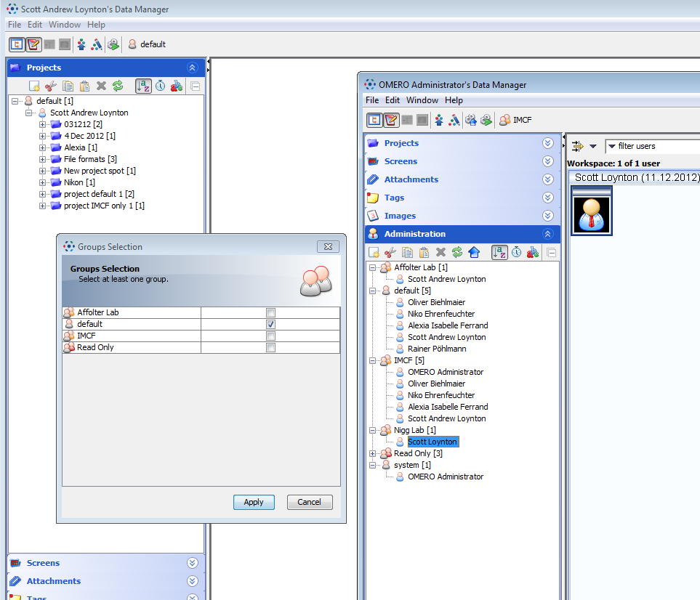
Task: Click the editor notepad icon in Scott Andrew Loynton's main toolbar
Action: [x=33, y=44]
